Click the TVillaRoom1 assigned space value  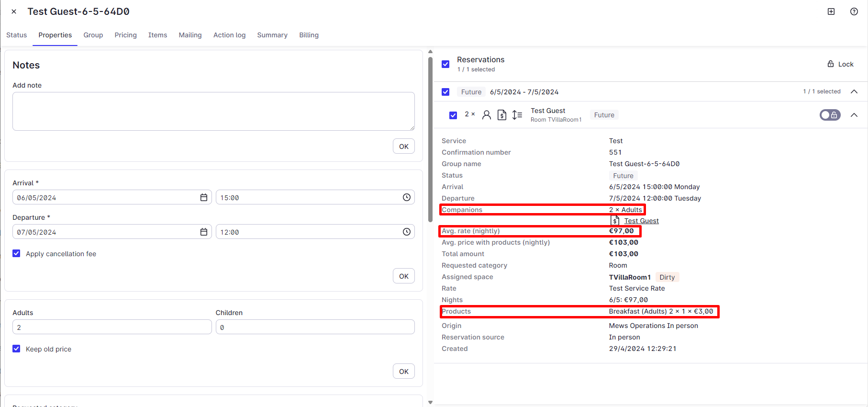tap(630, 277)
